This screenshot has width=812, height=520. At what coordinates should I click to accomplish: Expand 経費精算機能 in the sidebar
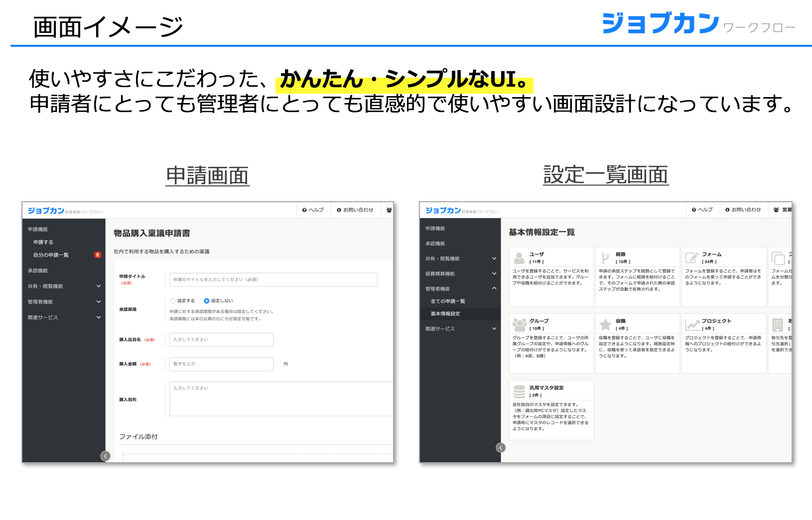[494, 273]
